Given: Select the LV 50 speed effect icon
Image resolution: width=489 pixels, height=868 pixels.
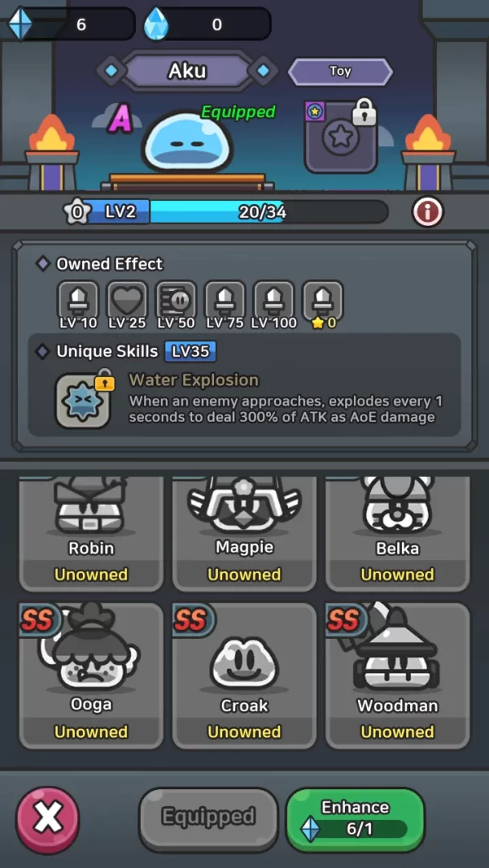Looking at the screenshot, I should (x=175, y=300).
